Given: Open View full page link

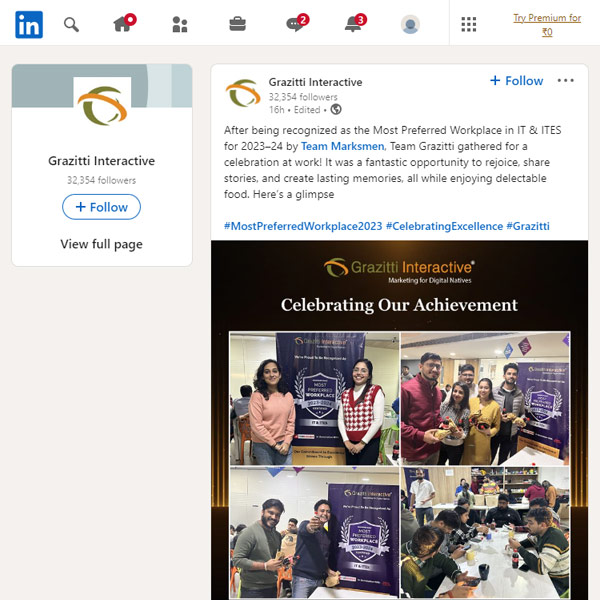Looking at the screenshot, I should coord(101,244).
